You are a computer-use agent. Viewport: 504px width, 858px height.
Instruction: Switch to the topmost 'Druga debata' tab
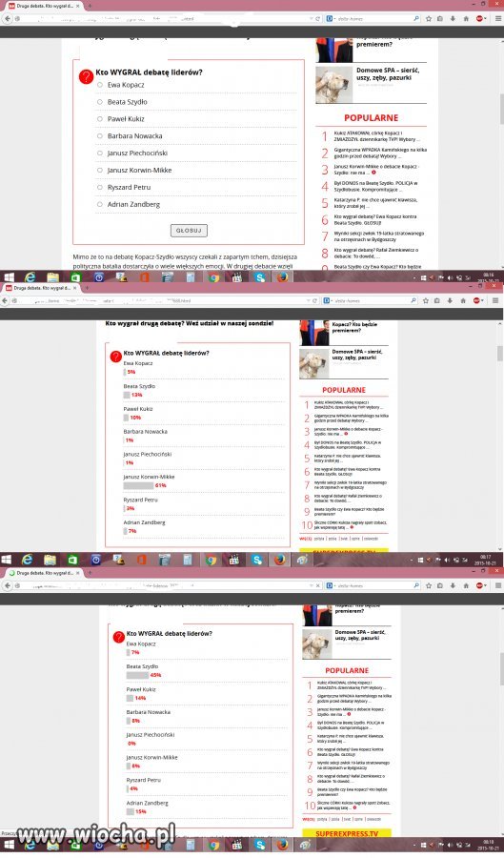42,6
